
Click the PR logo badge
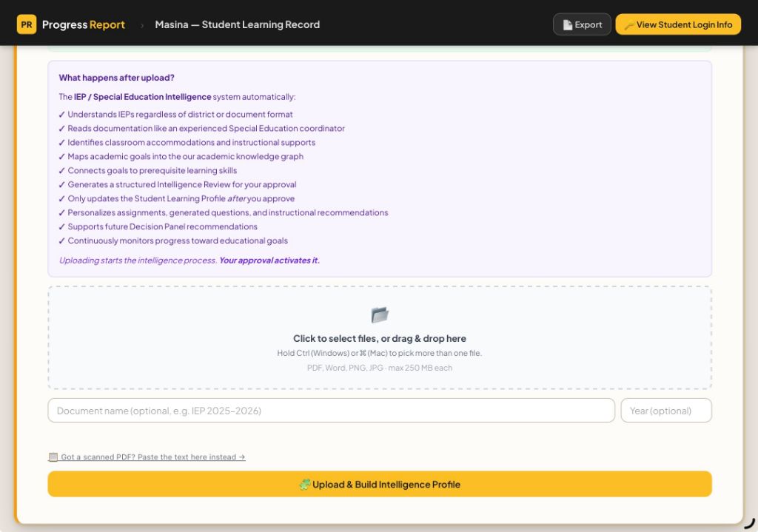click(x=27, y=24)
